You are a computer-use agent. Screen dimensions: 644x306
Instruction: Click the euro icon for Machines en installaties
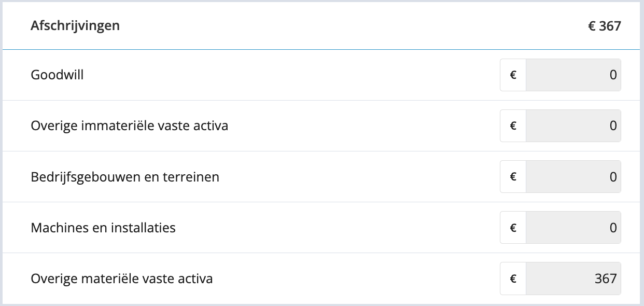click(513, 228)
